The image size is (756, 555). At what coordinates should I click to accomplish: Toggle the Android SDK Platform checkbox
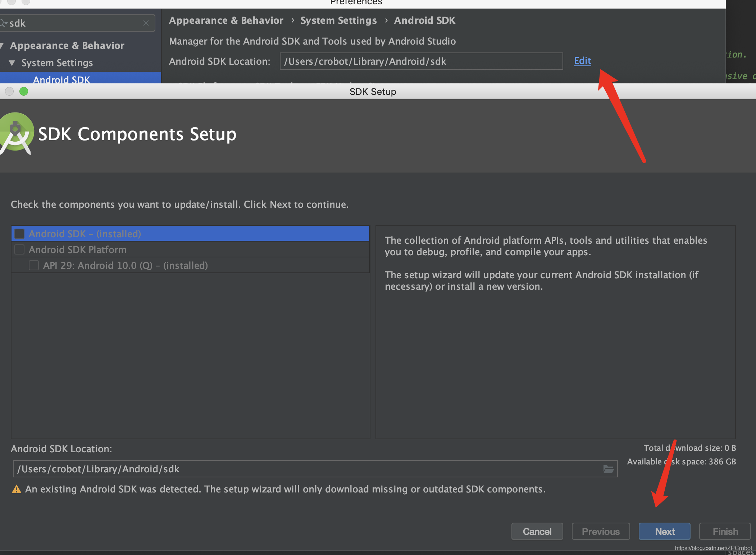[x=19, y=249]
